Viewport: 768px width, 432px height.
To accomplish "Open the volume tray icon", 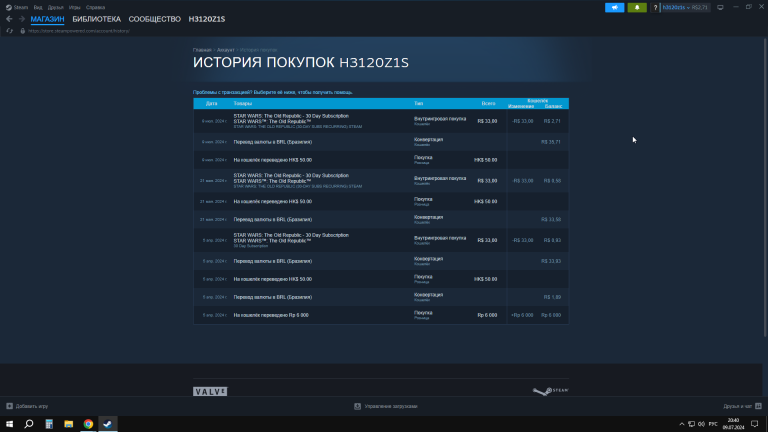I will point(701,424).
